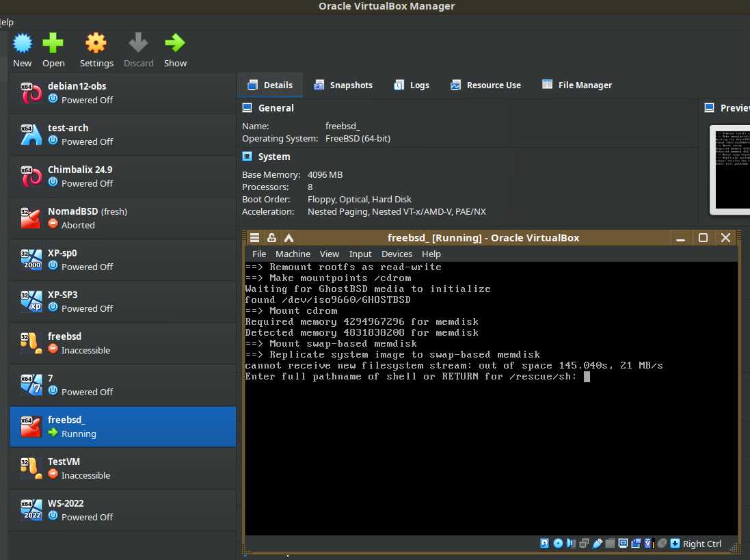Click the lock icon in VM title bar
This screenshot has width=750, height=560.
pyautogui.click(x=271, y=238)
